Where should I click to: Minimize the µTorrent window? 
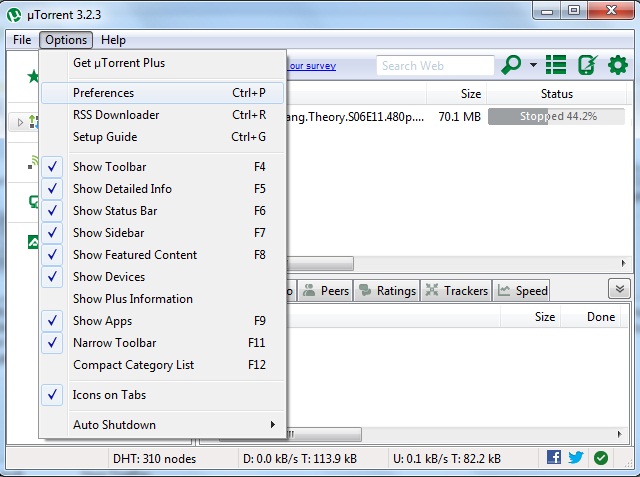pyautogui.click(x=547, y=11)
